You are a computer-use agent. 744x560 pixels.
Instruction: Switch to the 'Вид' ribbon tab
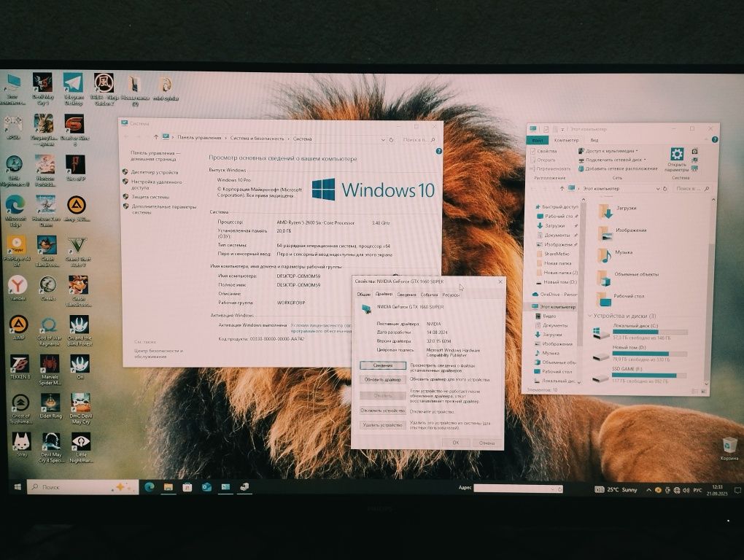point(594,140)
